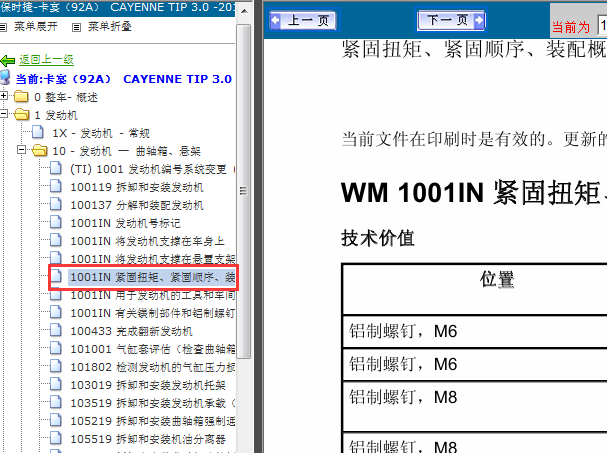Click page icon next to 101001

(x=55, y=348)
